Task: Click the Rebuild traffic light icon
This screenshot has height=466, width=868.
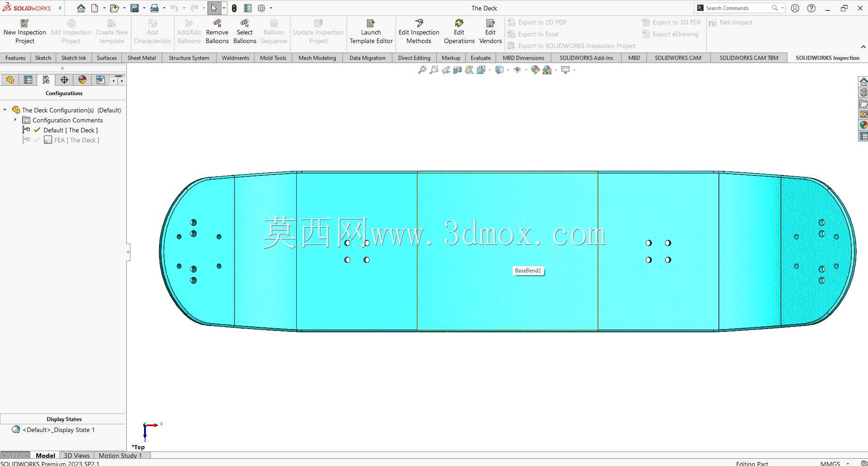Action: (234, 8)
